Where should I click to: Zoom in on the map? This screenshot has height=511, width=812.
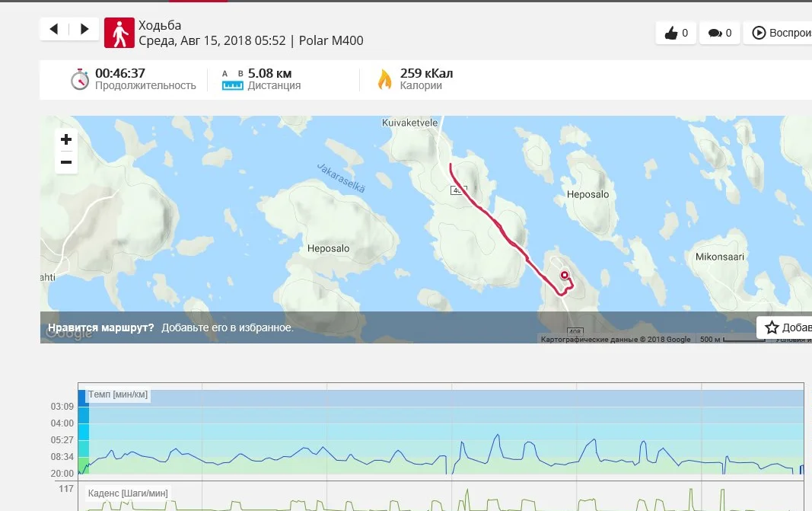click(x=66, y=139)
